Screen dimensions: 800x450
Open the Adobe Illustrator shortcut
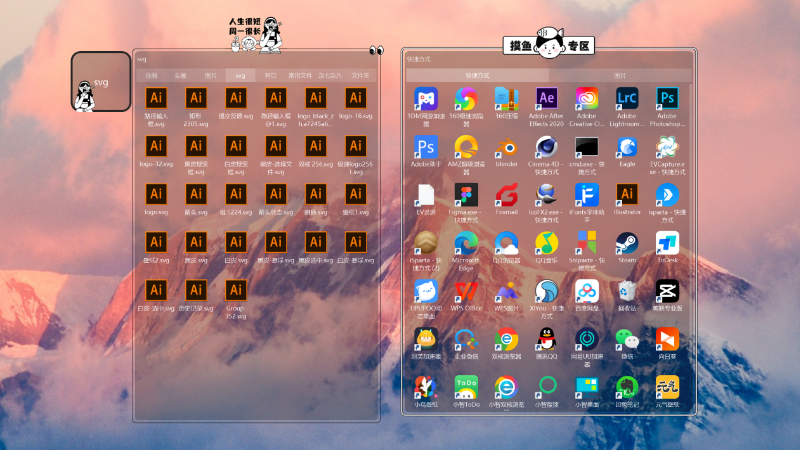pyautogui.click(x=627, y=195)
